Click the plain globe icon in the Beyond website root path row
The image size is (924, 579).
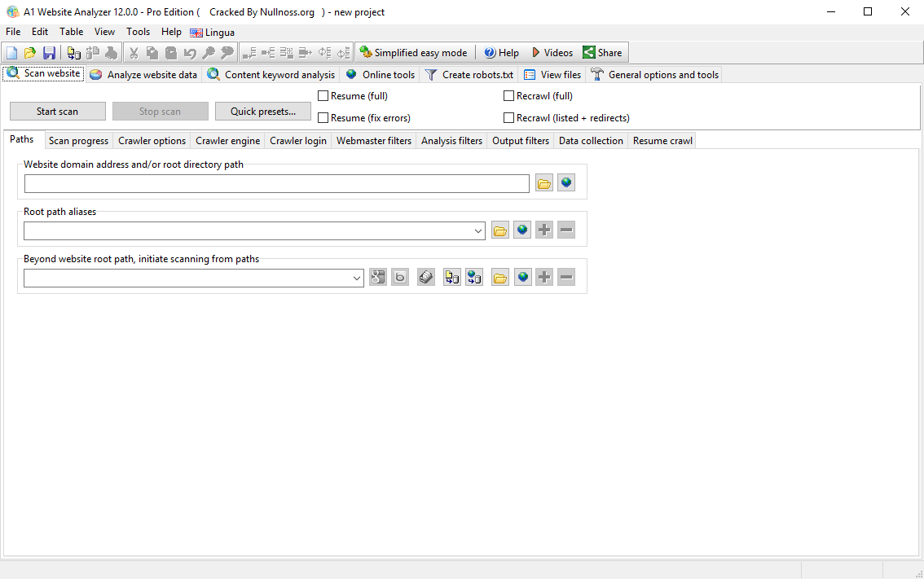(522, 278)
